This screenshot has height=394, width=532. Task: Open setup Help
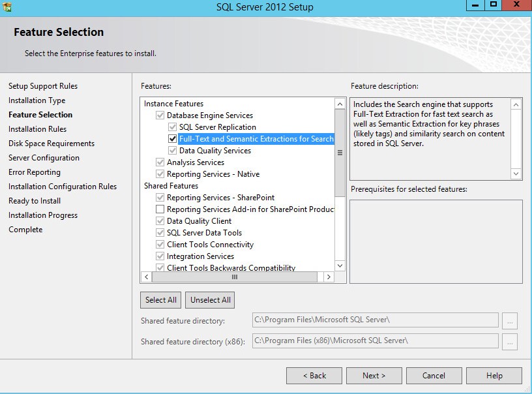pyautogui.click(x=494, y=376)
